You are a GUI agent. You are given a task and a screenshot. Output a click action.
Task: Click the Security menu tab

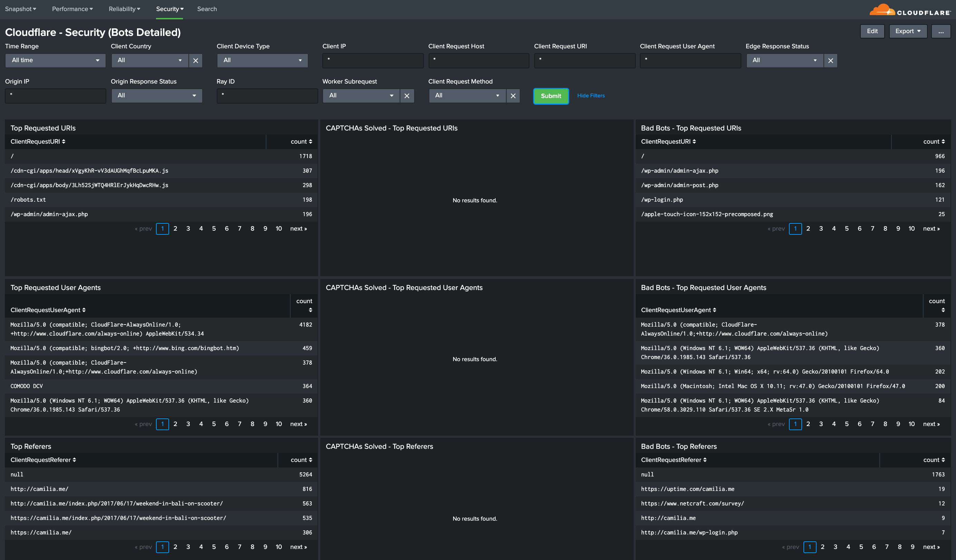[168, 9]
